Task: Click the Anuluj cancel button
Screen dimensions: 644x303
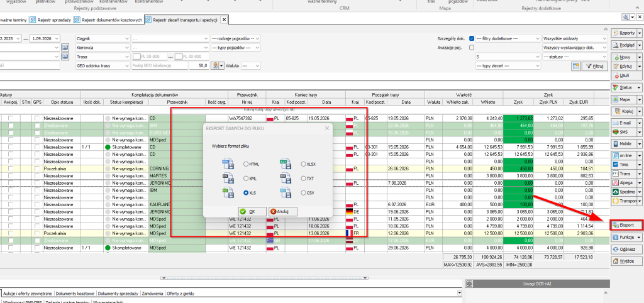Action: (x=282, y=211)
